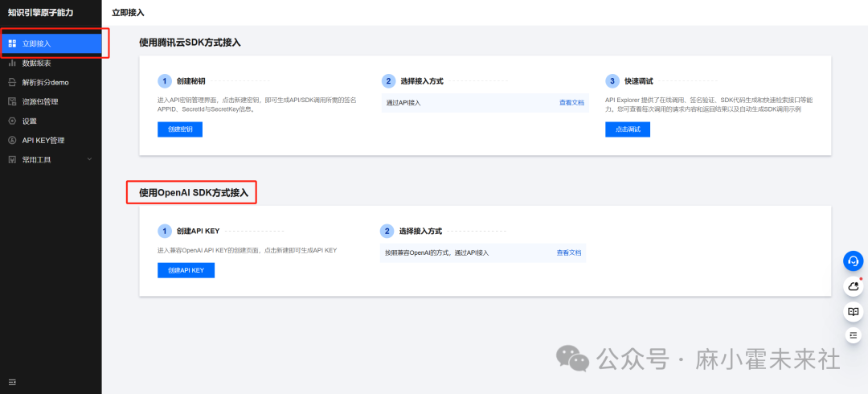
Task: Click the 快速调试 step title
Action: (639, 81)
